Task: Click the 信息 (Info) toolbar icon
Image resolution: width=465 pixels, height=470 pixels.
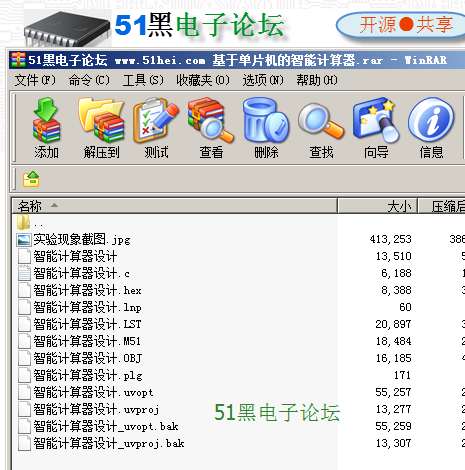Action: pos(431,120)
